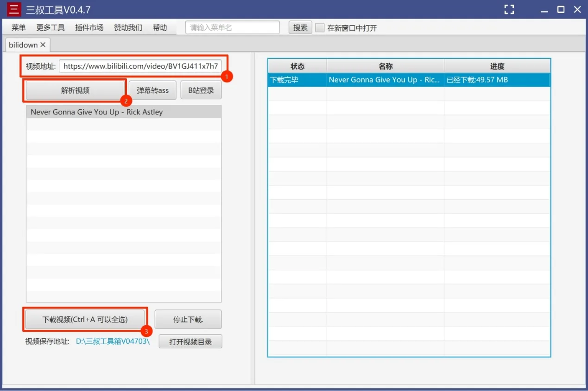
Task: Click the 下载视频 download button
Action: [x=85, y=319]
